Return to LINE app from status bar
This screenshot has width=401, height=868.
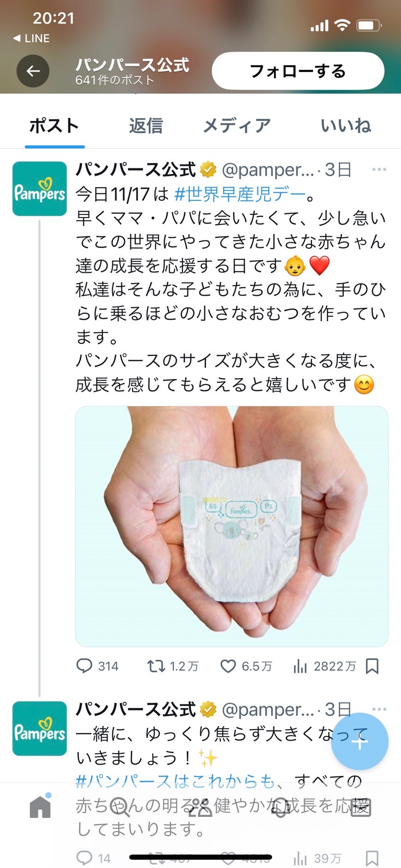pyautogui.click(x=31, y=38)
